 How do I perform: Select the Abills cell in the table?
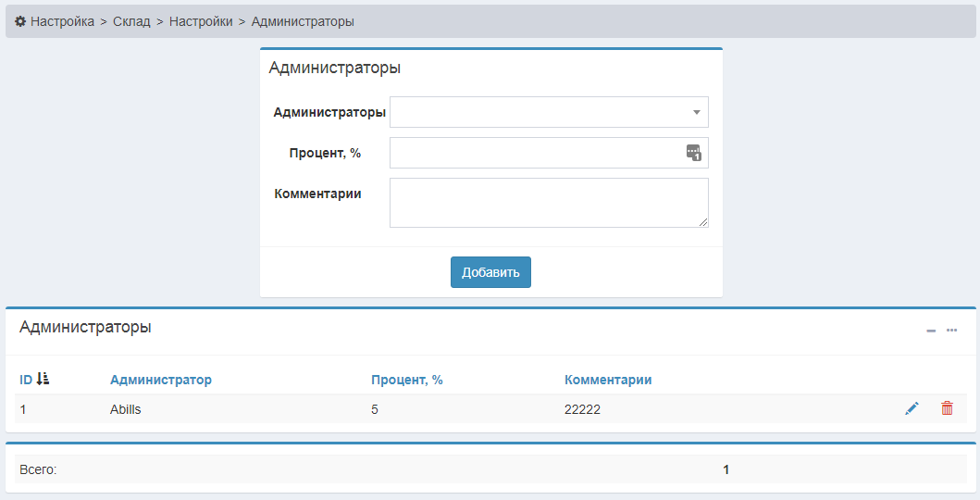point(126,409)
